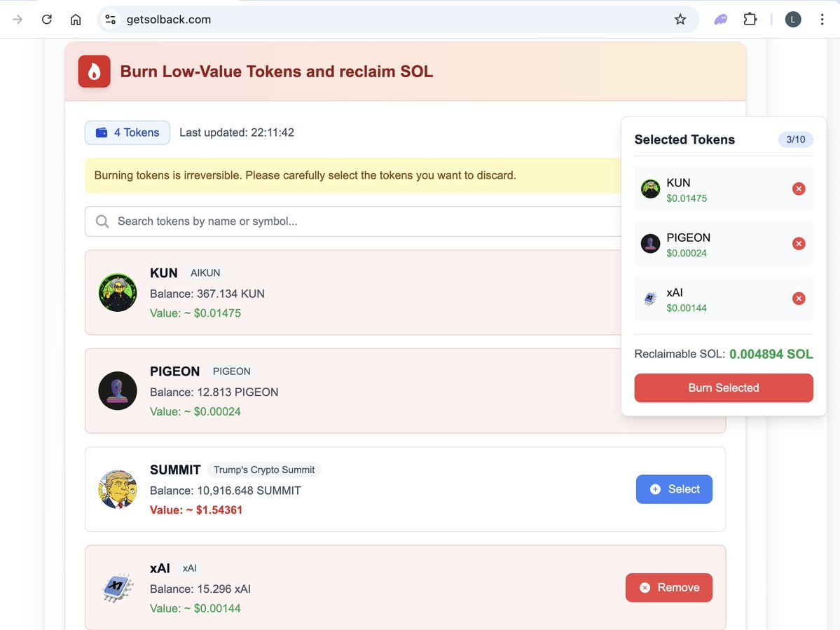Click SUMMIT value ~ $1.54361

click(196, 510)
